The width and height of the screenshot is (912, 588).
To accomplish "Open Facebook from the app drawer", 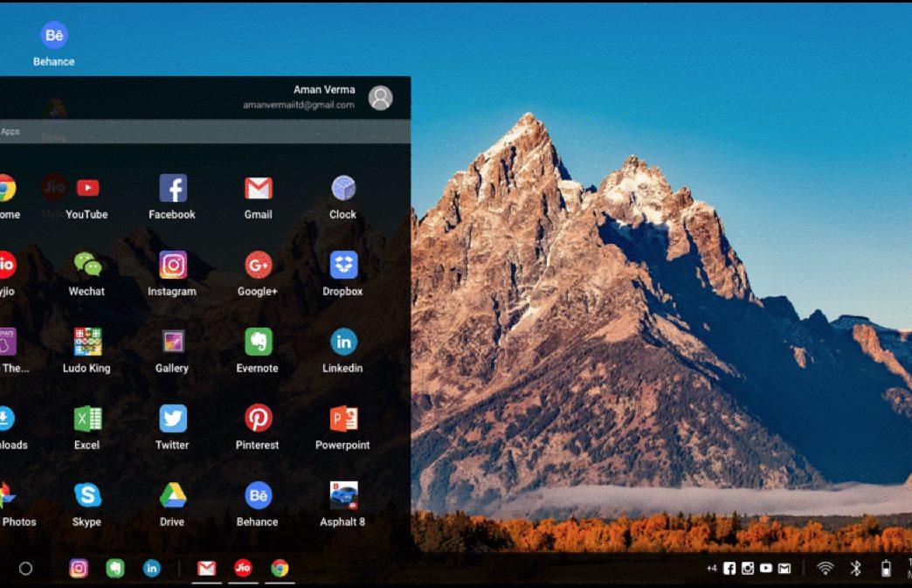I will coord(172,189).
